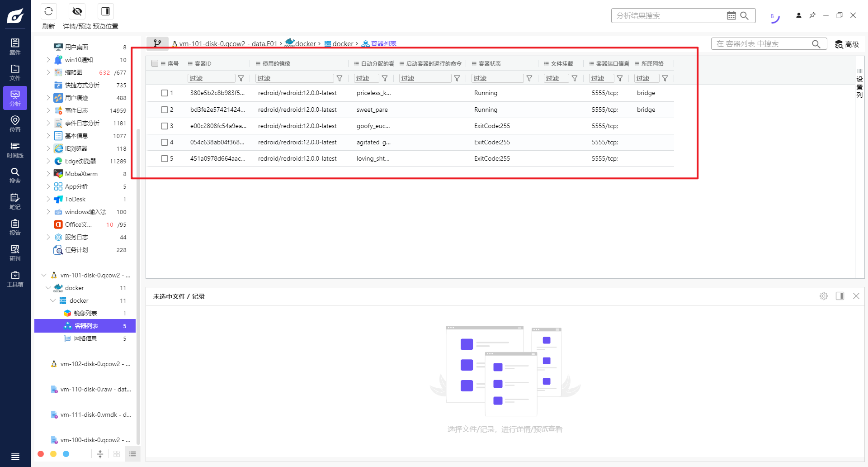Click the 容器列表 breadcrumb link

(x=379, y=43)
